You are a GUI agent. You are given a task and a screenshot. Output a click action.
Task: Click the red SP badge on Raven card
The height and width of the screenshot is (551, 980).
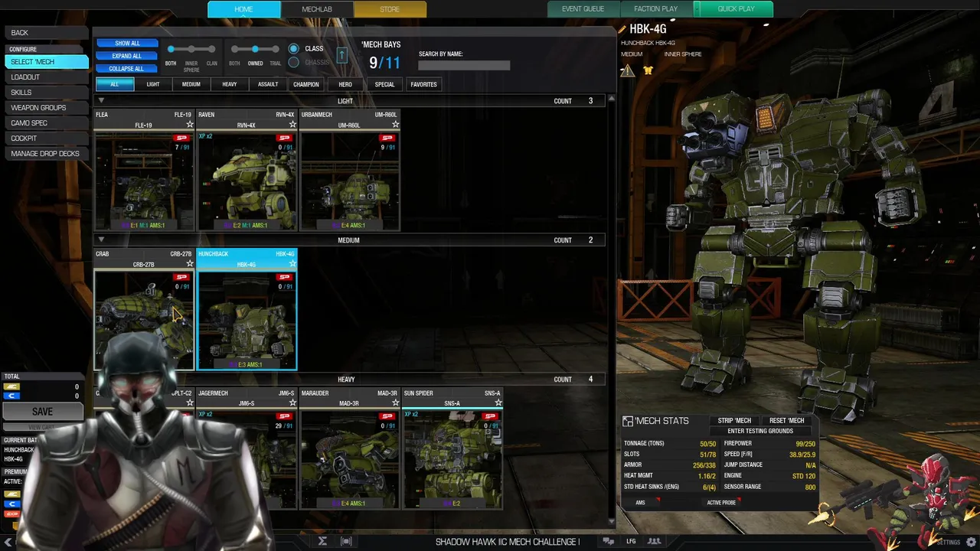pyautogui.click(x=285, y=138)
